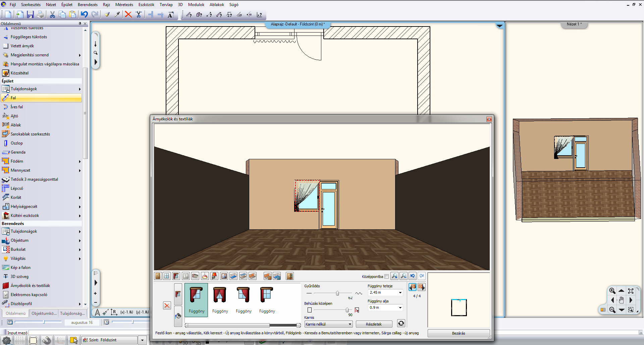
Task: Click the red X delete icon in the toolbar
Action: (x=128, y=14)
